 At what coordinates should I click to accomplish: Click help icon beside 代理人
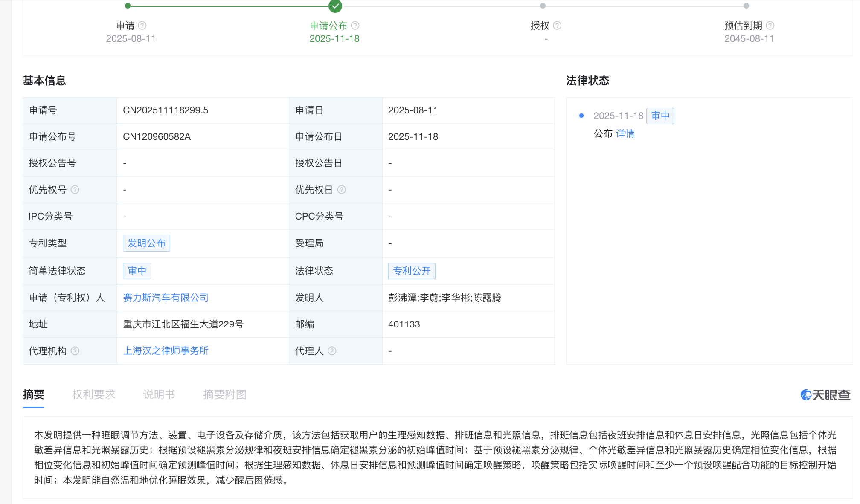332,351
